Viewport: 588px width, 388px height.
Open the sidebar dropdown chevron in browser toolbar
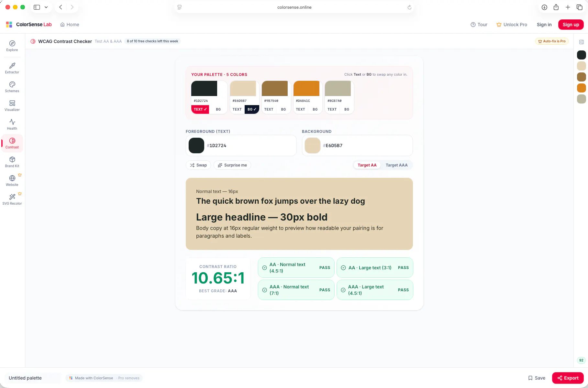(x=46, y=7)
